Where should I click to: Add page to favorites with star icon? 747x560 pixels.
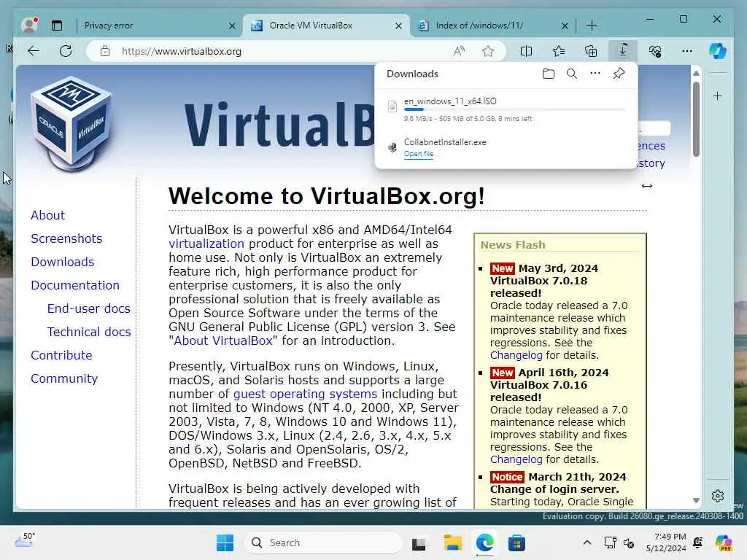click(488, 51)
